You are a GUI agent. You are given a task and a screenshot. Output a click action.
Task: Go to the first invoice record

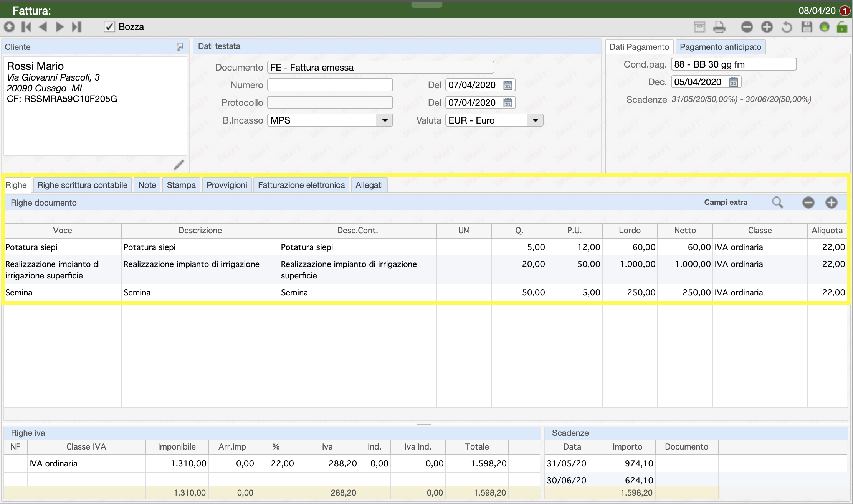[x=26, y=27]
